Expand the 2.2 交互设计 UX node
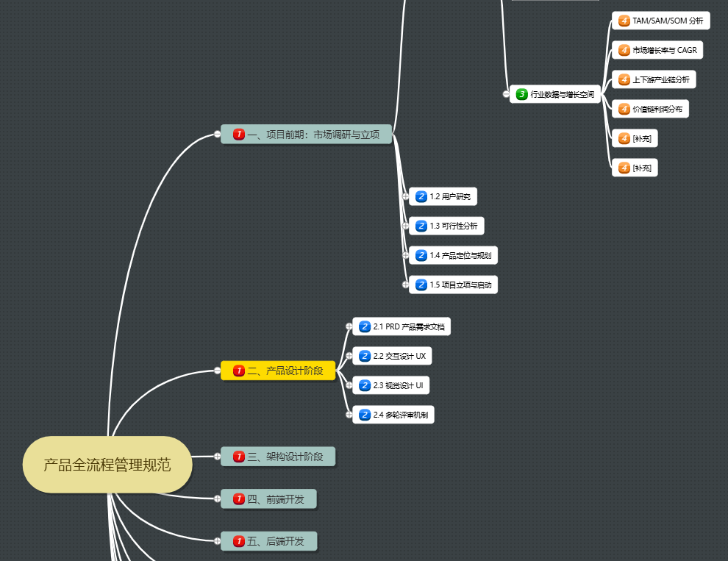 point(349,356)
